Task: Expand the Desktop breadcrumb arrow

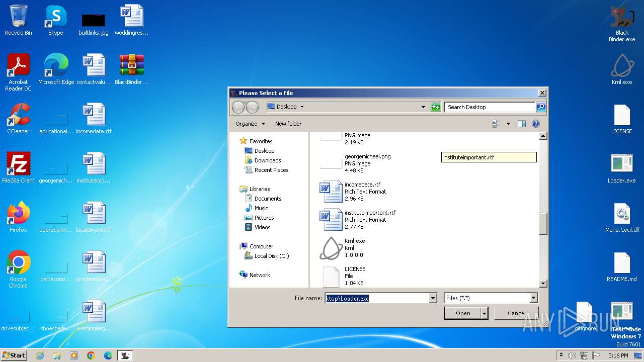Action: (x=302, y=107)
